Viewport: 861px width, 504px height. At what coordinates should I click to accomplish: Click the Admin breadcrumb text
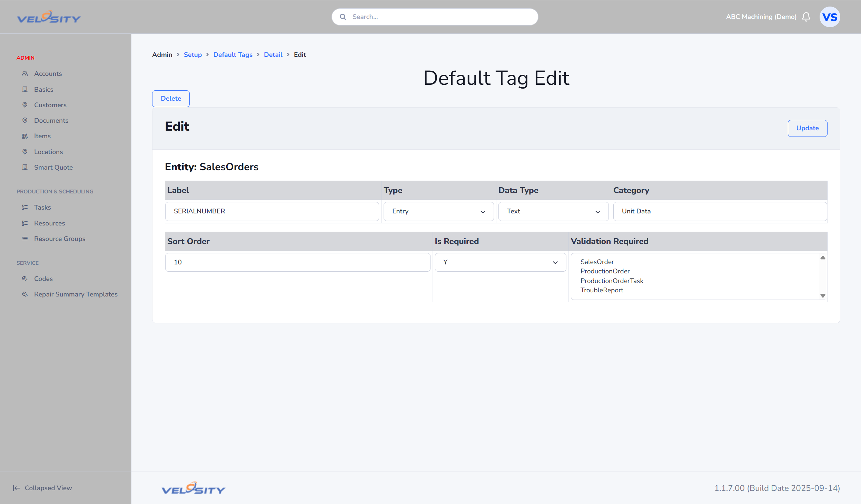point(162,54)
